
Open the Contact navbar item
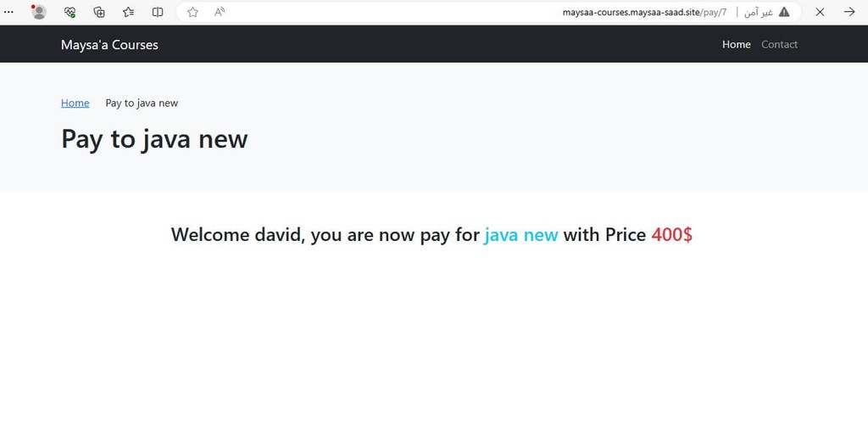pyautogui.click(x=780, y=44)
